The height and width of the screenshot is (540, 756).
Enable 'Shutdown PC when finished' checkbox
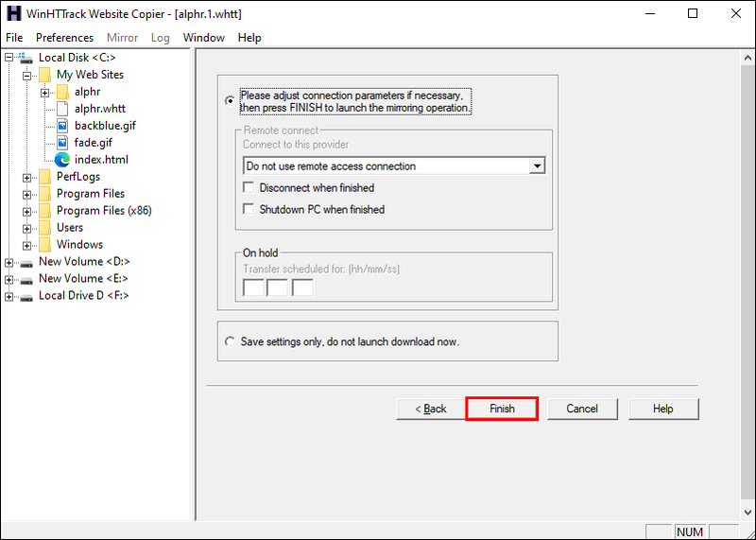pyautogui.click(x=249, y=209)
